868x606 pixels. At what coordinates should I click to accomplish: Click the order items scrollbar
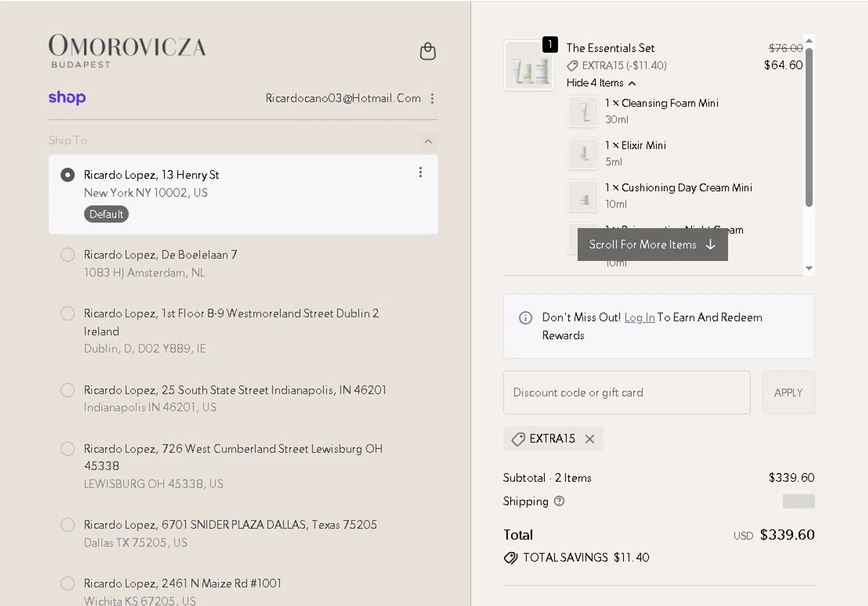click(809, 127)
